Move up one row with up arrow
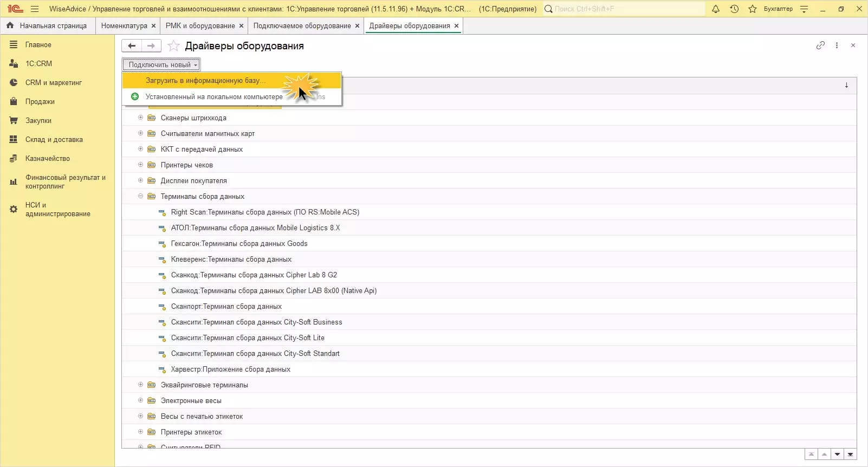This screenshot has width=868, height=467. [824, 454]
